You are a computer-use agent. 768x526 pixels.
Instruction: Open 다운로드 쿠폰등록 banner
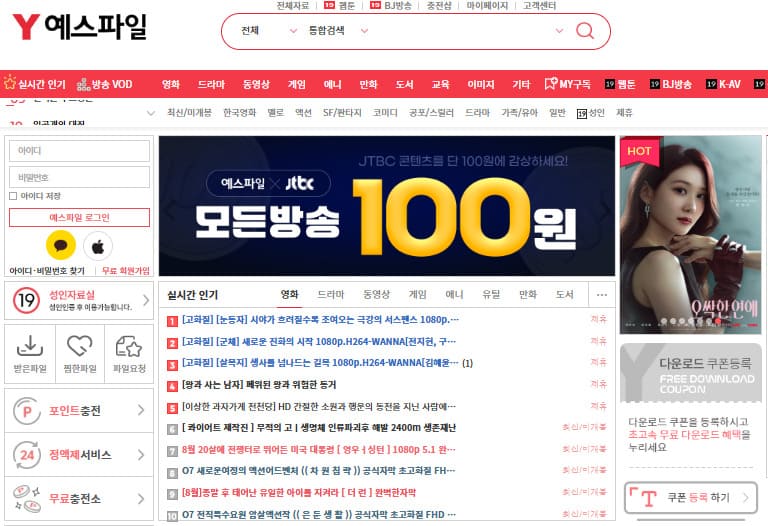click(x=691, y=372)
